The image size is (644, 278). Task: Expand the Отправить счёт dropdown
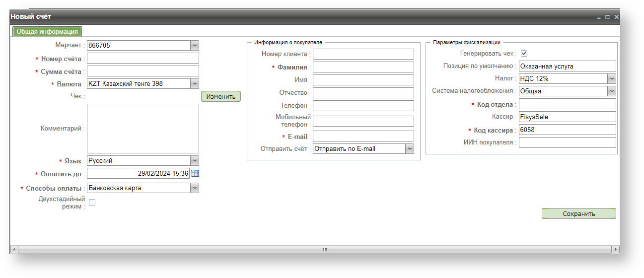point(409,148)
